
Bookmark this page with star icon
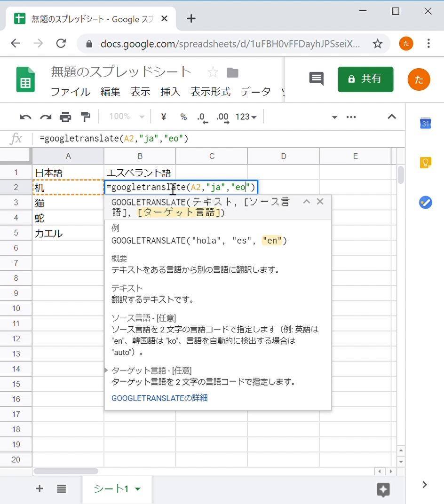pos(378,43)
